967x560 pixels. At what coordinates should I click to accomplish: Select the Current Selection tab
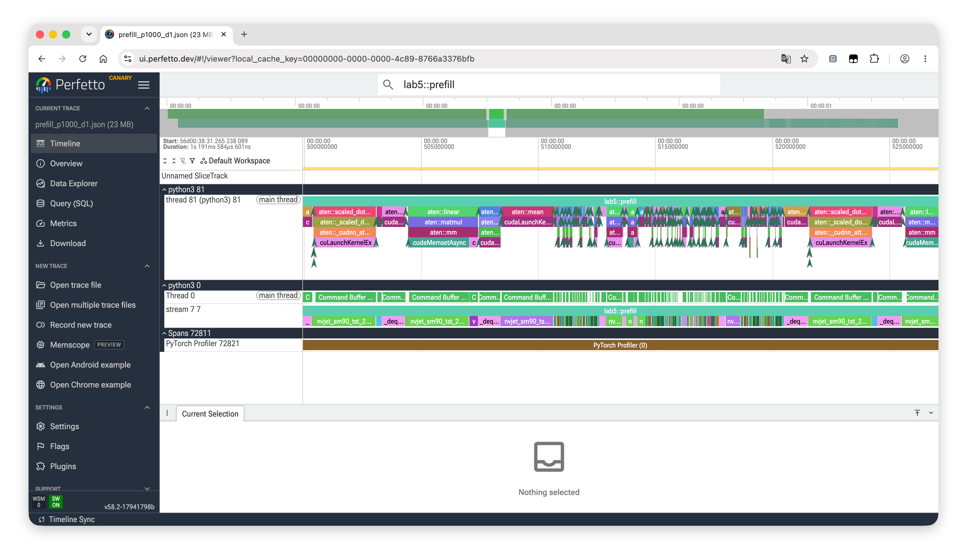pyautogui.click(x=210, y=414)
